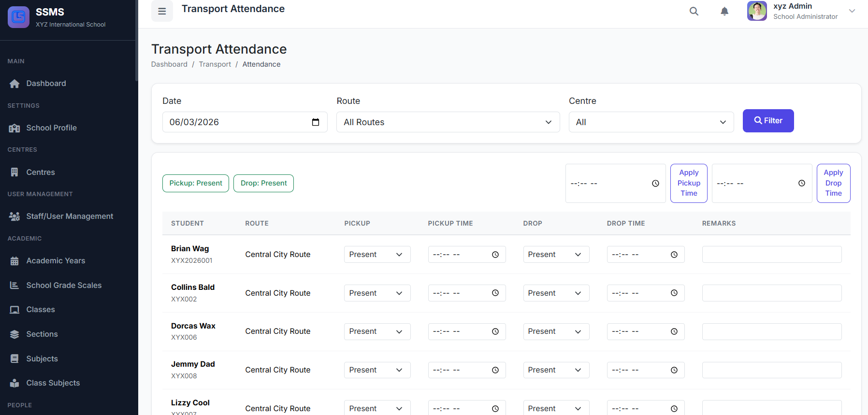The image size is (868, 415).
Task: Click Jemmy Dad's remarks input field
Action: click(771, 370)
